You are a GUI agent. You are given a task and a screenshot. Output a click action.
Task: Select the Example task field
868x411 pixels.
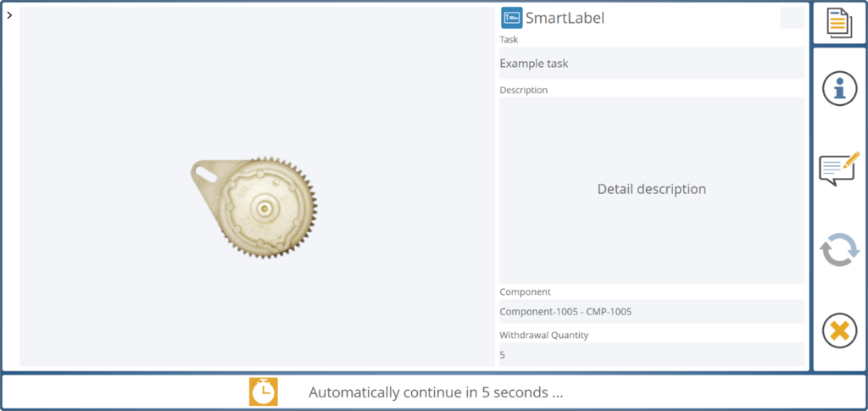tap(651, 64)
